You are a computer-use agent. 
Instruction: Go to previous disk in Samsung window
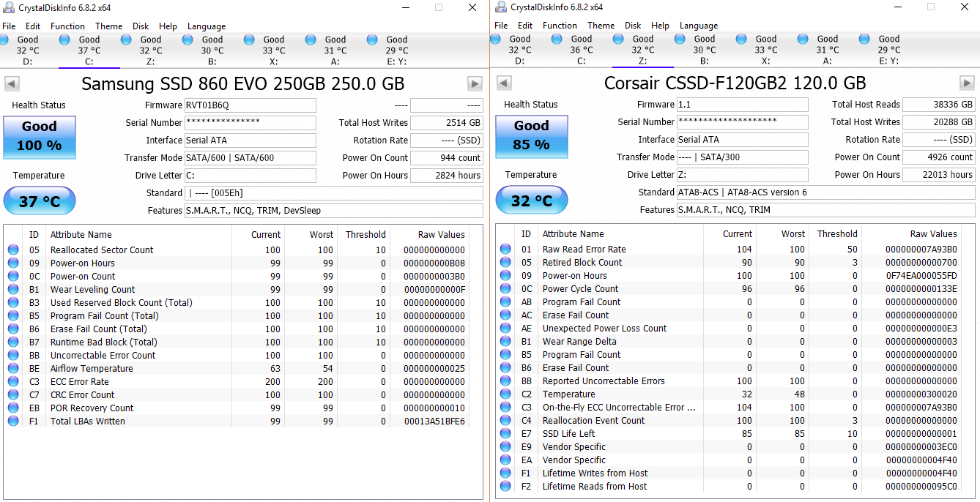(12, 83)
